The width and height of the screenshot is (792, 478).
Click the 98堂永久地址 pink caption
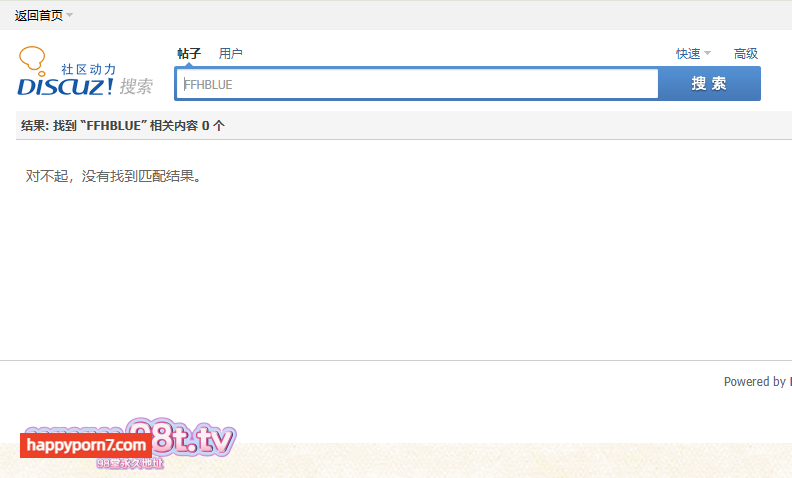[130, 463]
